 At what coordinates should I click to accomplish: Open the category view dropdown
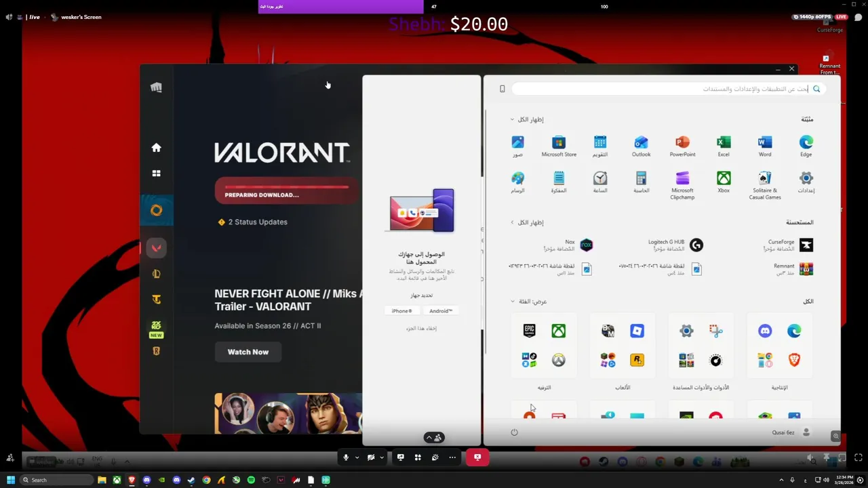point(529,302)
